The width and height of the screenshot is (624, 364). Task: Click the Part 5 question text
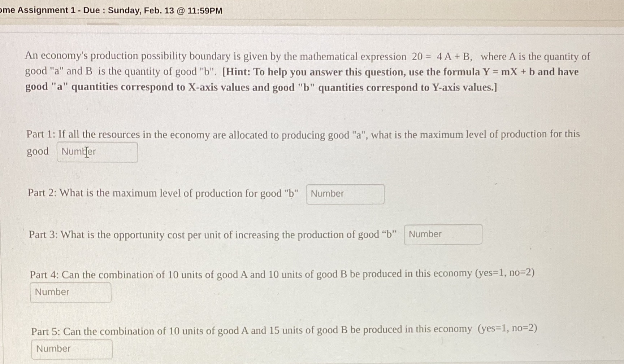point(217,330)
